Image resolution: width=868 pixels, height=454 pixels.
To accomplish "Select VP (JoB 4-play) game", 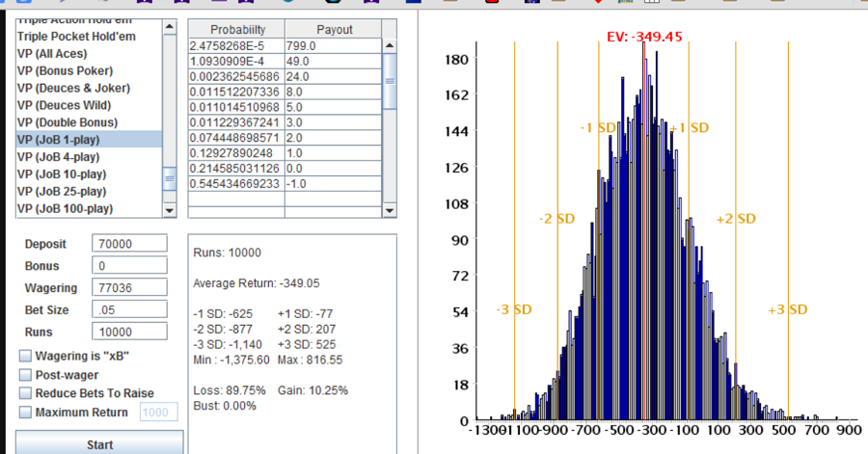I will [x=89, y=156].
